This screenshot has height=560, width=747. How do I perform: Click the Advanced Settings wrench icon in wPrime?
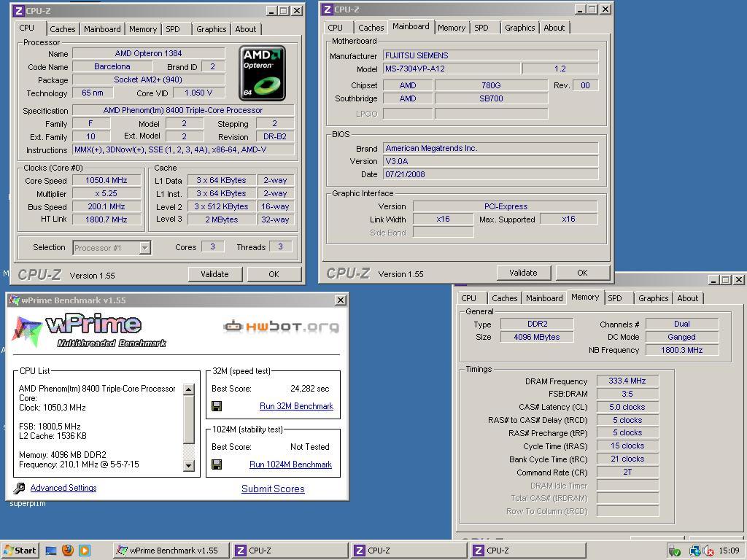19,488
